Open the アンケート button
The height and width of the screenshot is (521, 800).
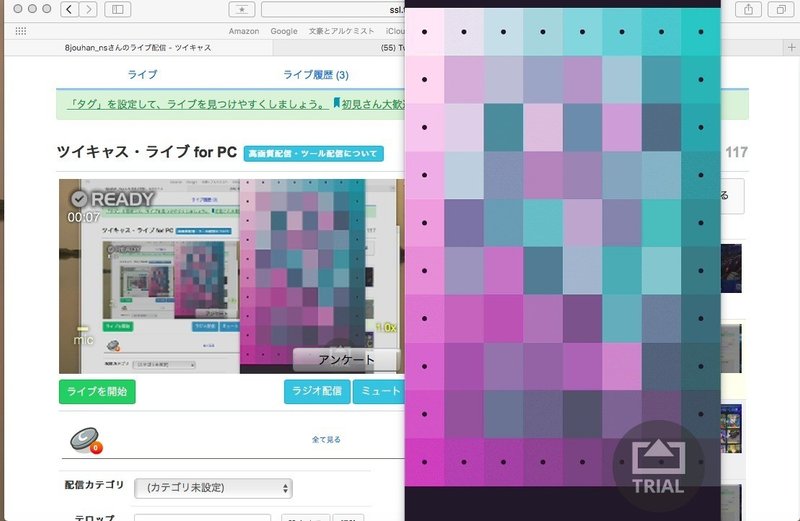tap(346, 360)
